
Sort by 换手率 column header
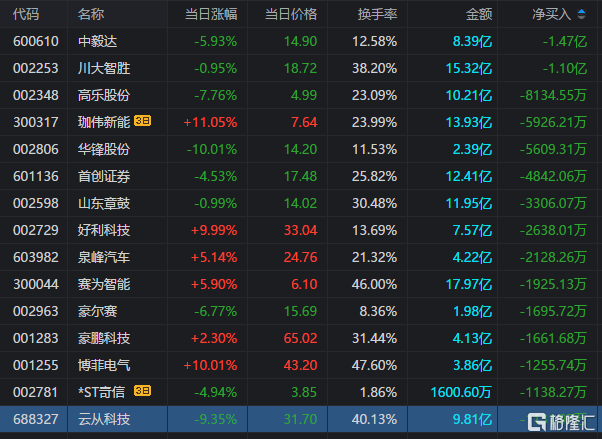tap(377, 14)
